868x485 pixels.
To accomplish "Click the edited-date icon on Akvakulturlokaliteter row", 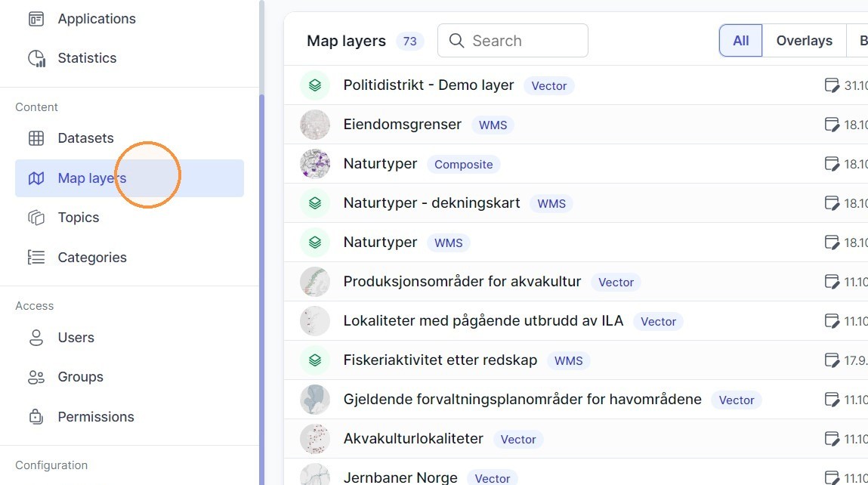I will point(832,439).
